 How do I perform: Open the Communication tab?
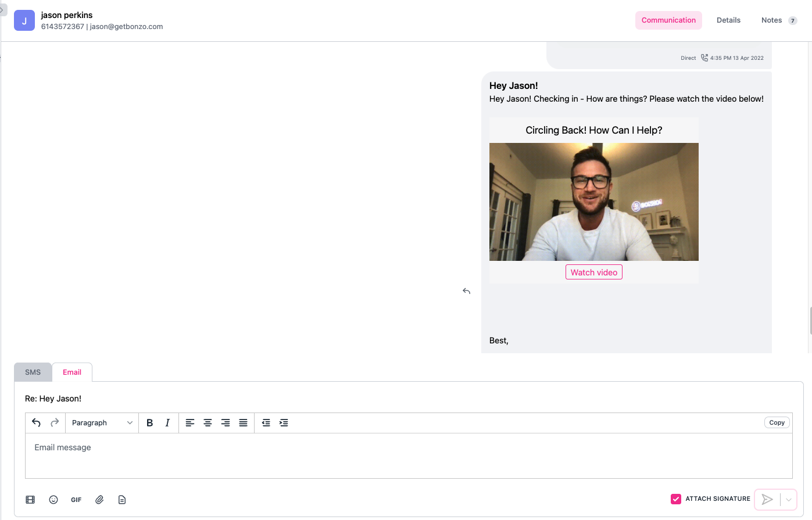[668, 20]
